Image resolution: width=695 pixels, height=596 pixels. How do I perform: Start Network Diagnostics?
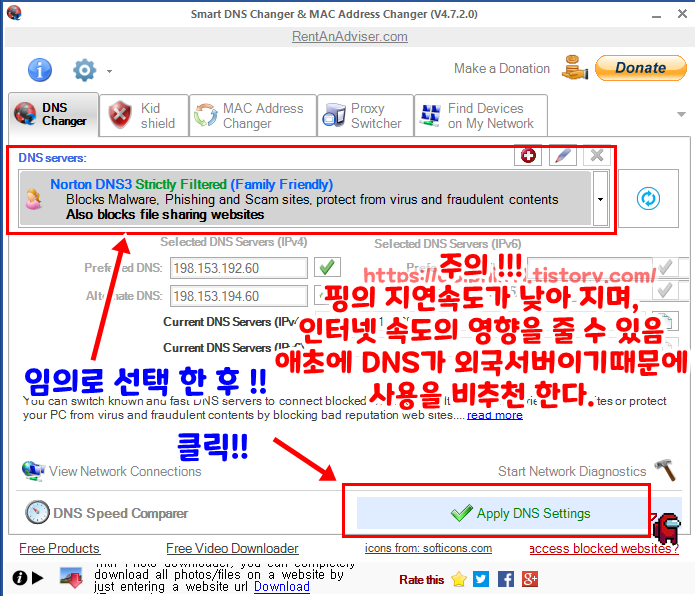click(x=572, y=471)
